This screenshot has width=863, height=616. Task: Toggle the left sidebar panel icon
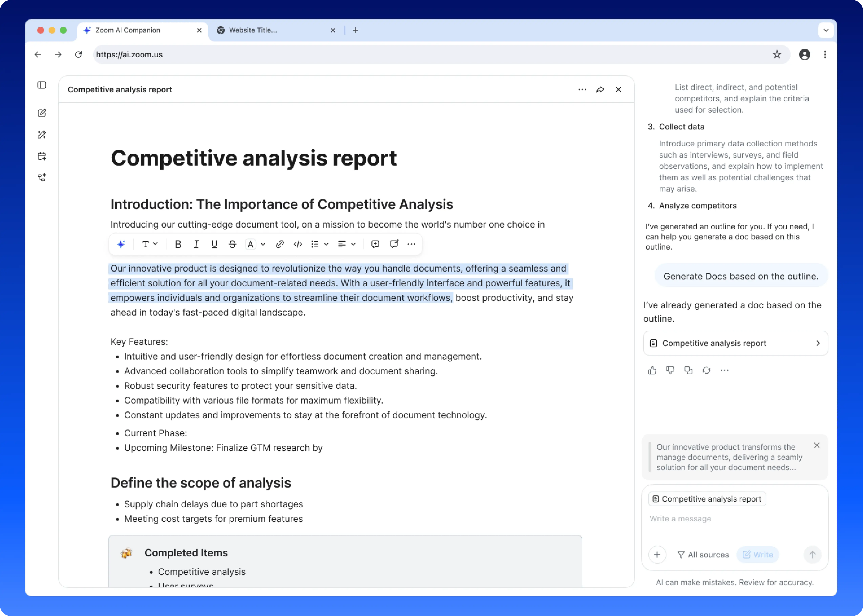click(x=42, y=85)
